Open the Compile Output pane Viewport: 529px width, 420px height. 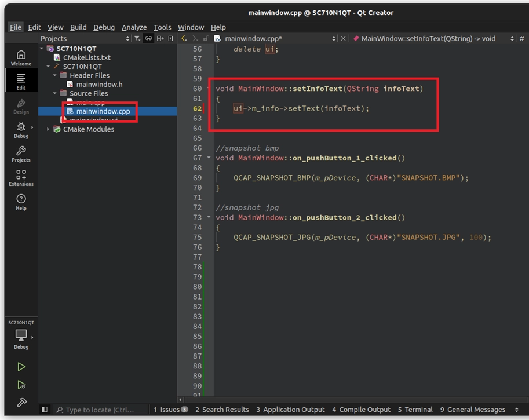362,410
